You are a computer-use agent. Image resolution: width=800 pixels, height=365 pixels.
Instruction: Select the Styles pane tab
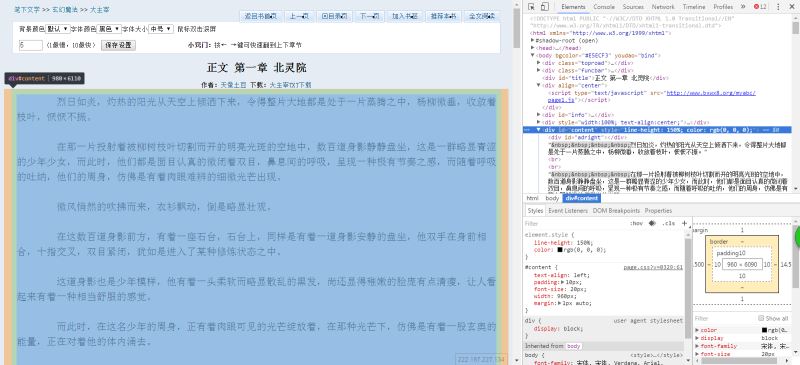coord(535,210)
